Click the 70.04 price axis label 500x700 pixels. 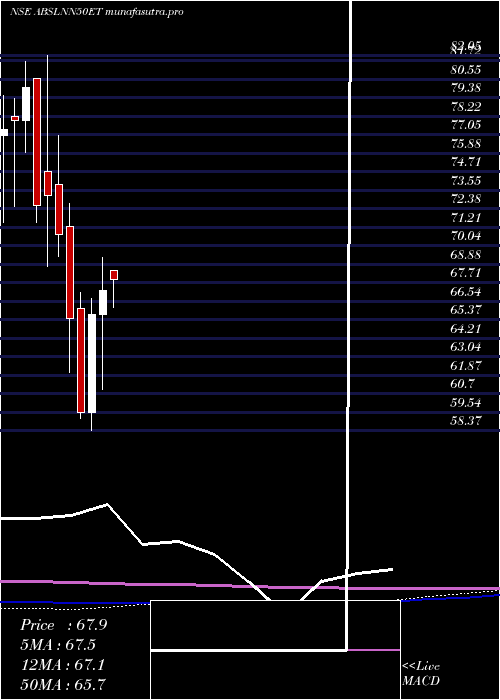466,236
